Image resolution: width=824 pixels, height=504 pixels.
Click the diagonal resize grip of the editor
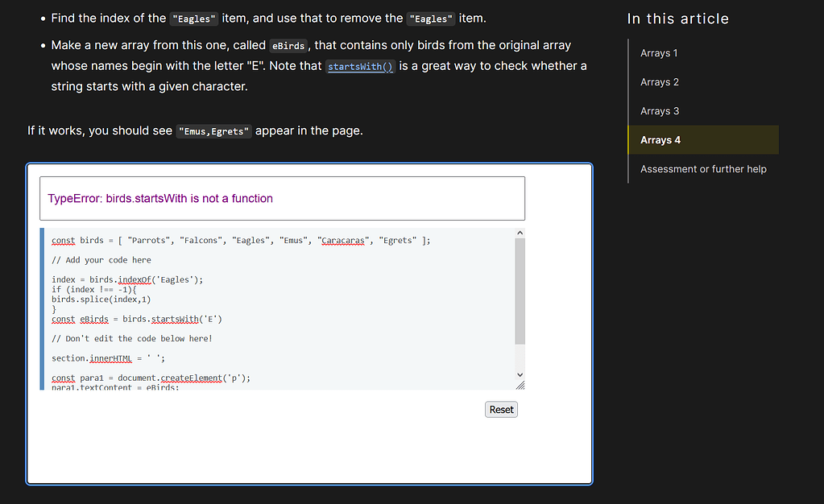521,384
